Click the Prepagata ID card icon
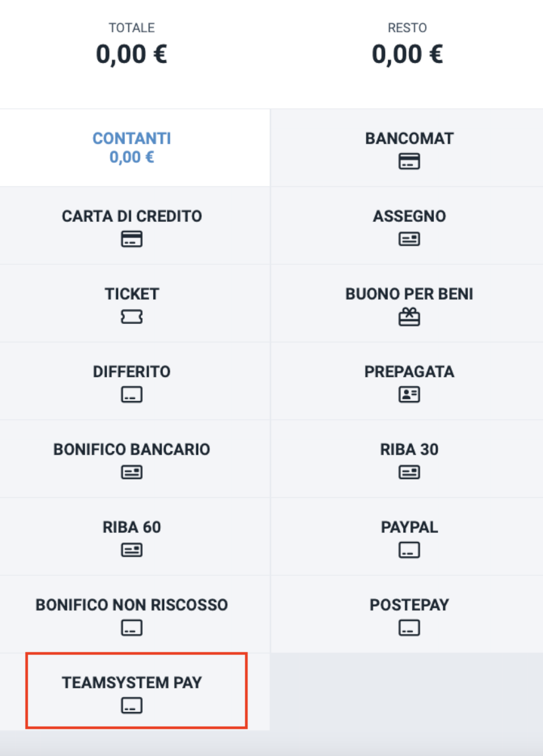This screenshot has height=756, width=543. tap(409, 394)
